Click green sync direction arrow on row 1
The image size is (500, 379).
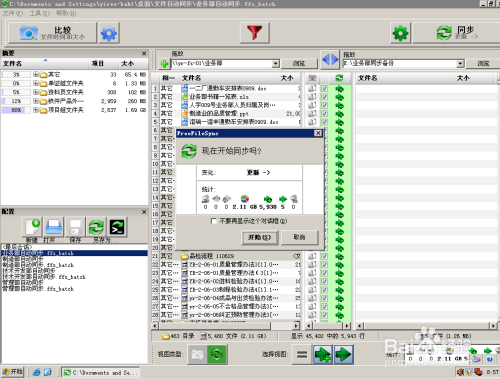[340, 89]
